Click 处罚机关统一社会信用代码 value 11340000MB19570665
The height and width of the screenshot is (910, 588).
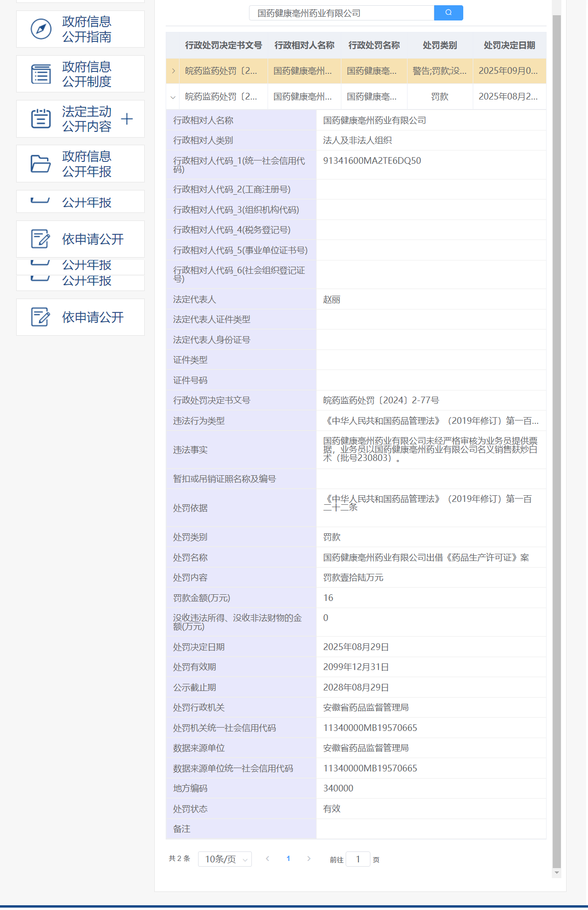click(370, 728)
